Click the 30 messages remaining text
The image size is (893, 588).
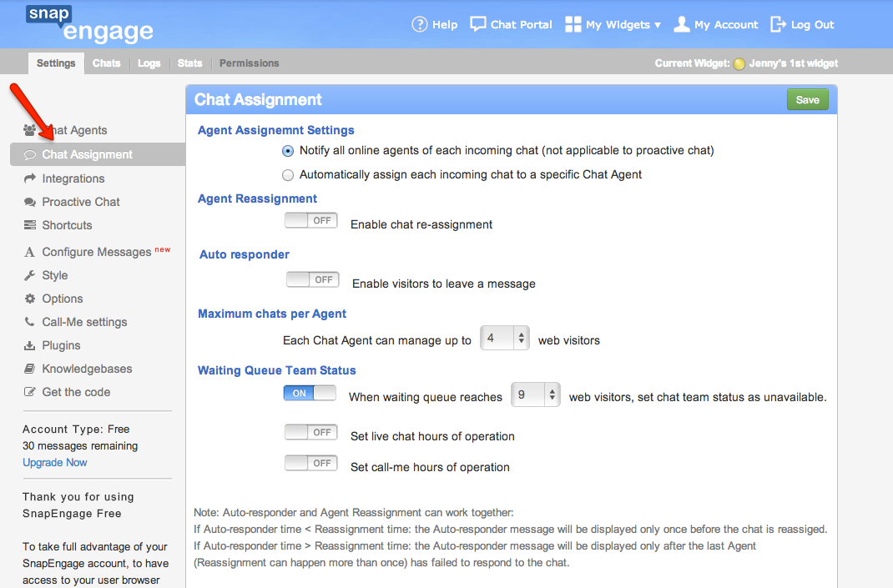coord(80,445)
